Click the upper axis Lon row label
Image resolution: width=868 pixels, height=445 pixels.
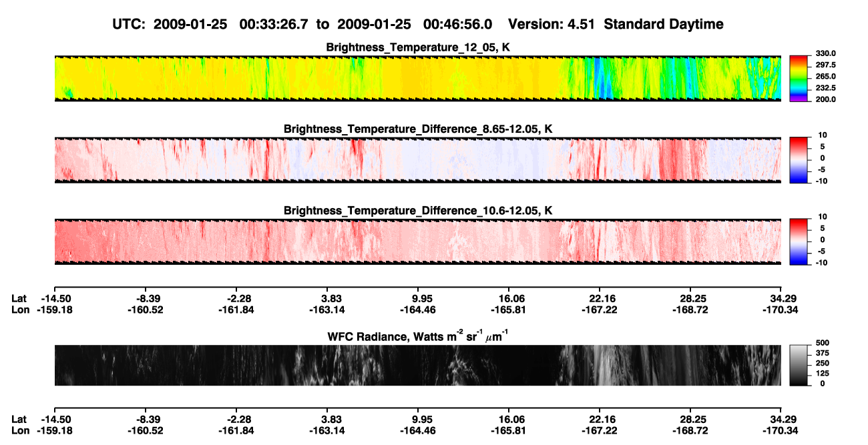pyautogui.click(x=21, y=310)
